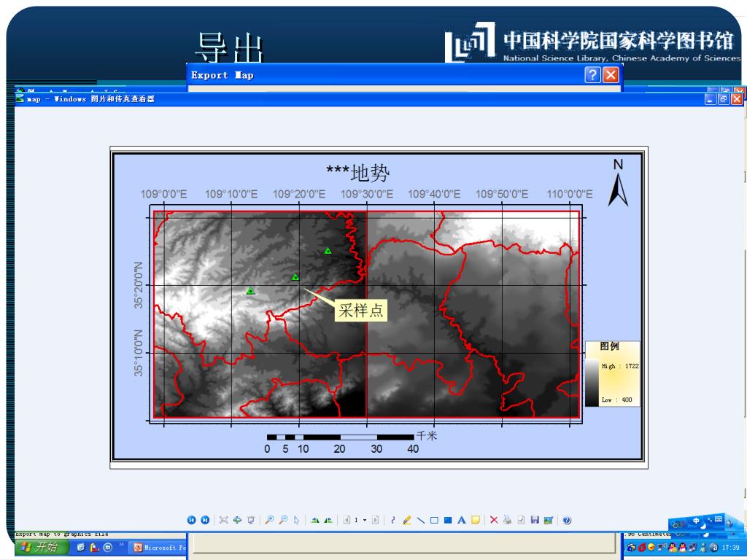Start slide show from viewer toolbar
The height and width of the screenshot is (560, 747).
click(x=251, y=520)
